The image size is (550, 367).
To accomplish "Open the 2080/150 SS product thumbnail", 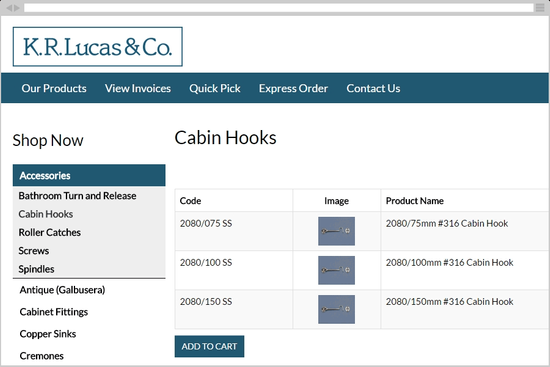I will pyautogui.click(x=336, y=309).
